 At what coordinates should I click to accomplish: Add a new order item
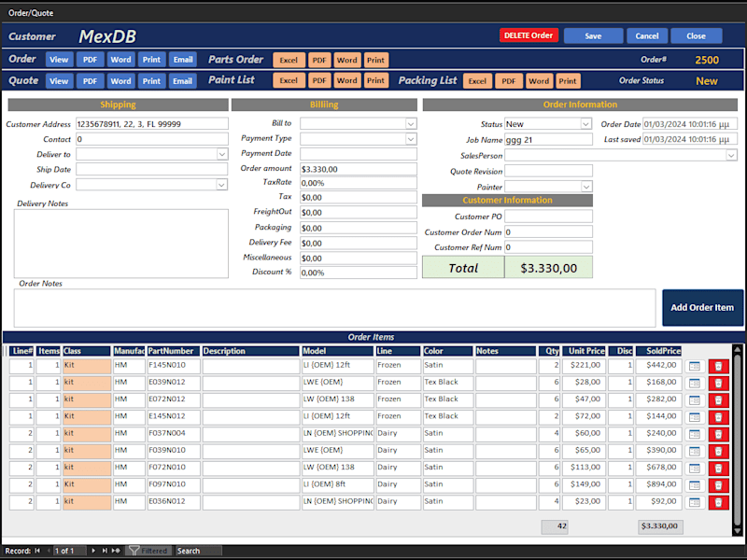point(702,308)
